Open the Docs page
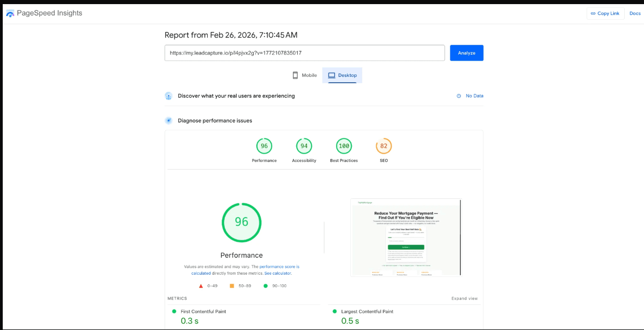Image resolution: width=644 pixels, height=330 pixels. click(x=635, y=13)
